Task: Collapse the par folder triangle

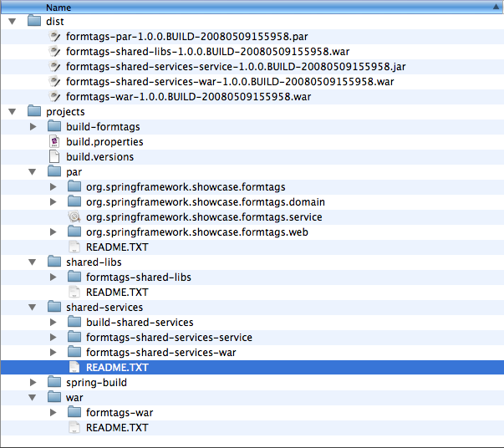Action: pos(32,172)
